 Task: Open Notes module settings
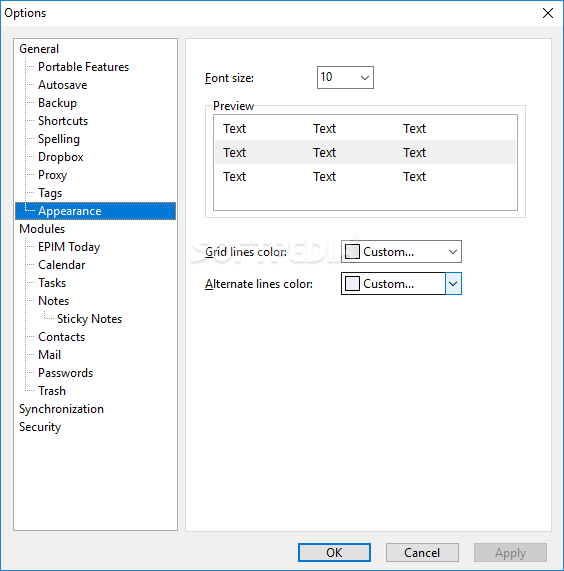pos(54,301)
